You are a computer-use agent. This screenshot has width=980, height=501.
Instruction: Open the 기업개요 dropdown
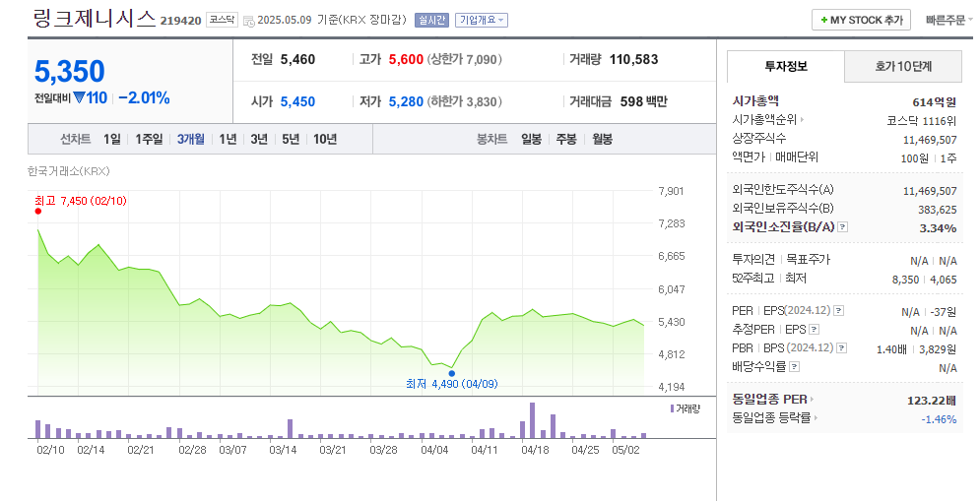pyautogui.click(x=482, y=20)
